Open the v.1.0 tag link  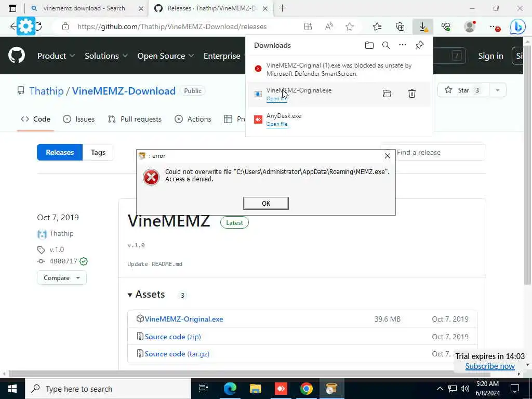click(57, 250)
